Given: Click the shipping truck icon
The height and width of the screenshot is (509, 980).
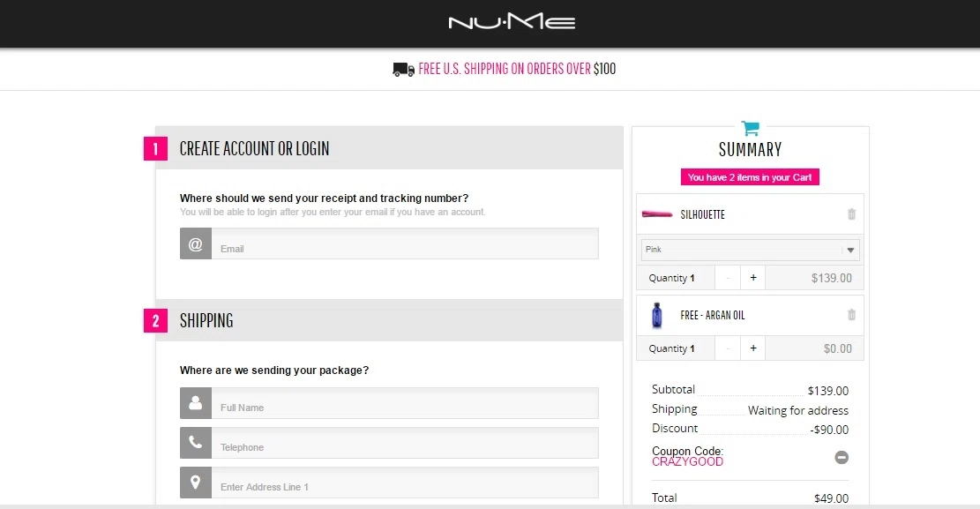Looking at the screenshot, I should tap(403, 70).
